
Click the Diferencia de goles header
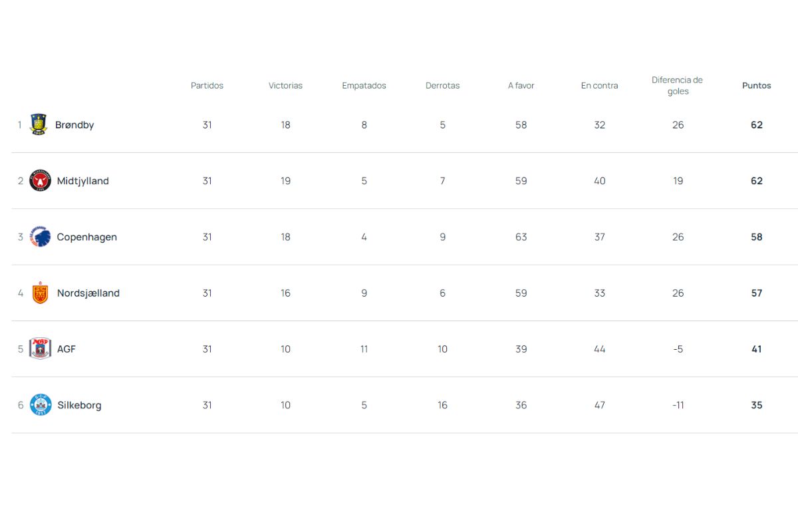(677, 86)
